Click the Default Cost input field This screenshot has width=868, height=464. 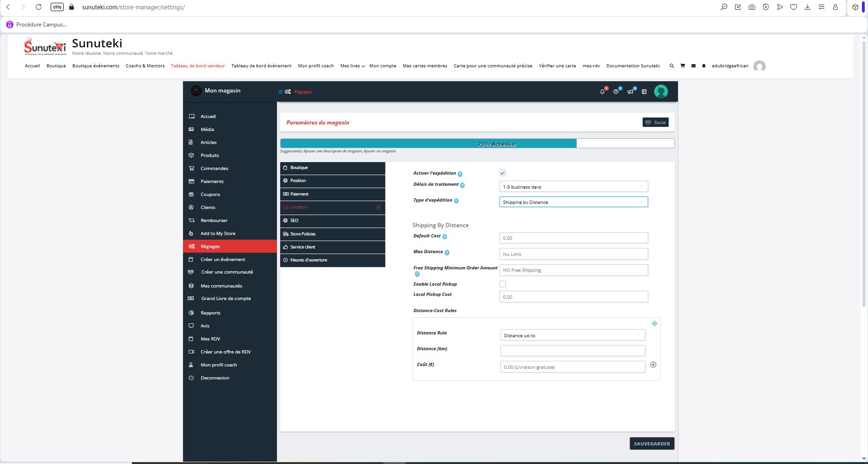coord(573,238)
